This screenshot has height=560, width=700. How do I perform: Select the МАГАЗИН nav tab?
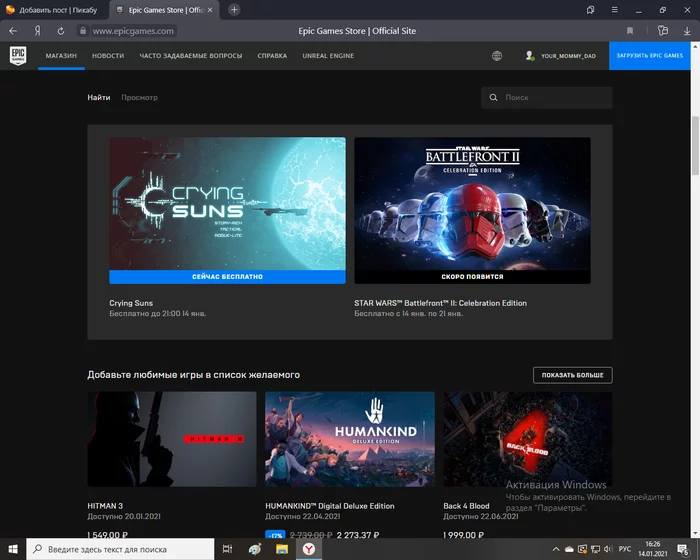pos(61,56)
